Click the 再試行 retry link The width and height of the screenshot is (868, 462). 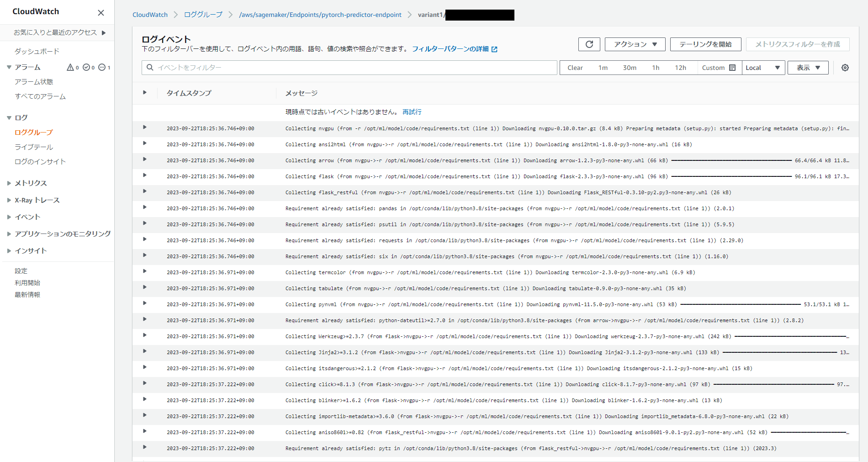click(x=412, y=112)
